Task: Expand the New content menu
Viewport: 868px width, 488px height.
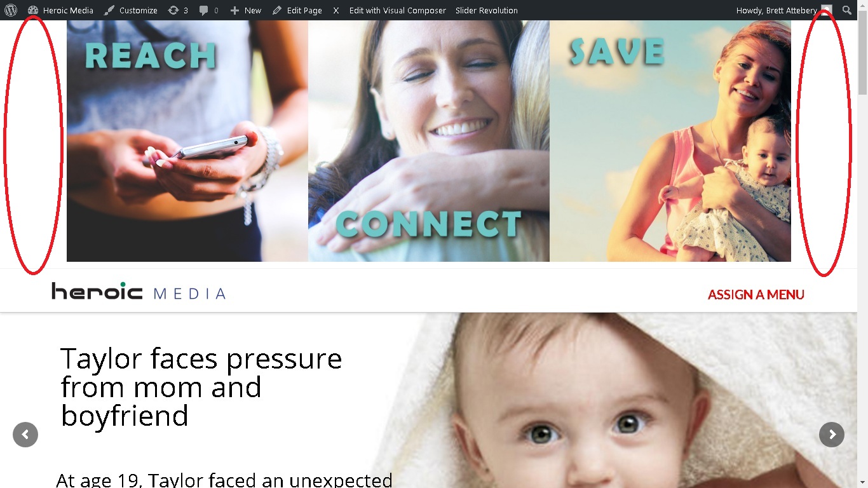Action: tap(245, 10)
